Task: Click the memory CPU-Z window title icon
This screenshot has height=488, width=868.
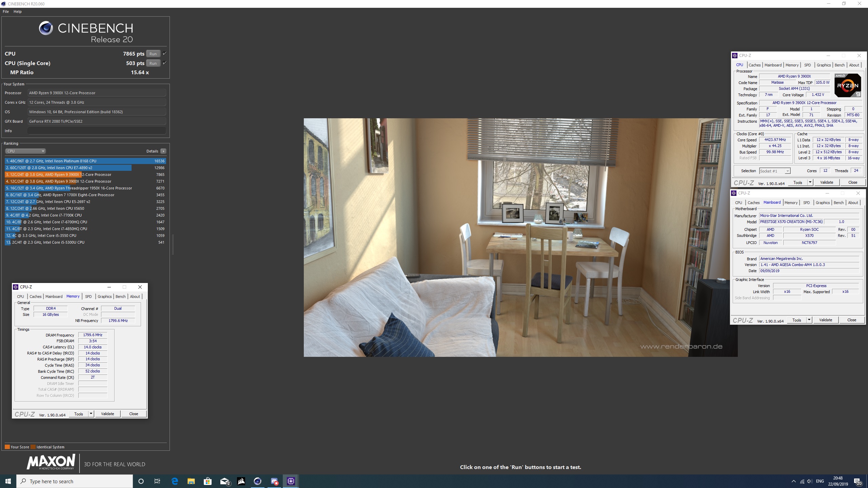Action: [x=16, y=287]
